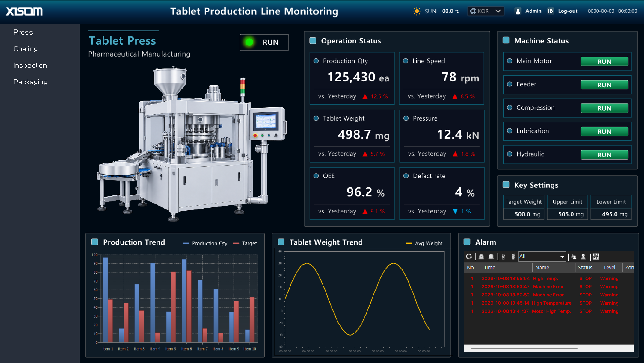
Task: Click the sun weather icon in header
Action: coord(417,11)
